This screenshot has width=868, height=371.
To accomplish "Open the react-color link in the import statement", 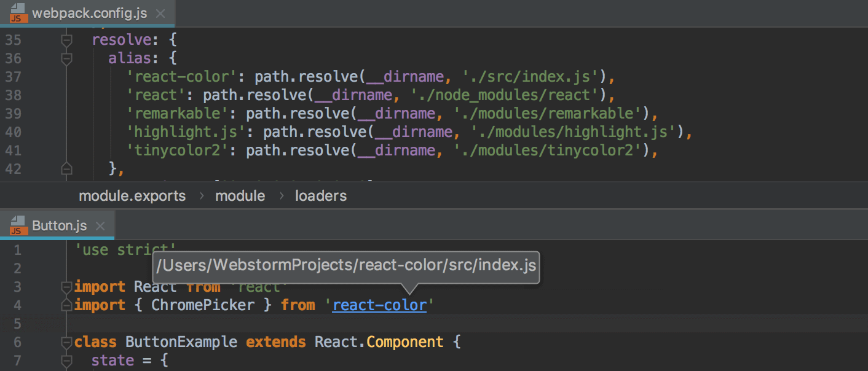I will tap(379, 305).
